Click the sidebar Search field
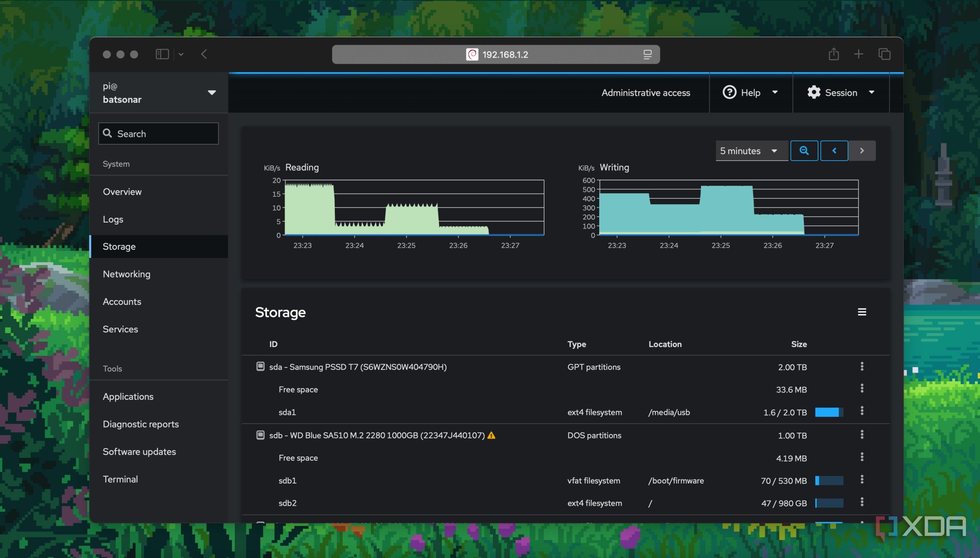The height and width of the screenshot is (558, 980). 159,134
